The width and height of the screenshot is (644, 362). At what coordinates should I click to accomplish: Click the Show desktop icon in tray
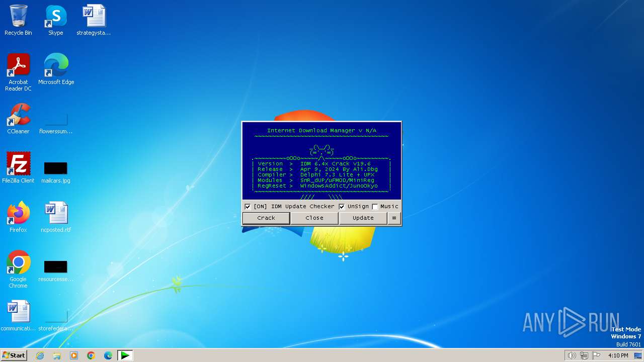(x=638, y=355)
